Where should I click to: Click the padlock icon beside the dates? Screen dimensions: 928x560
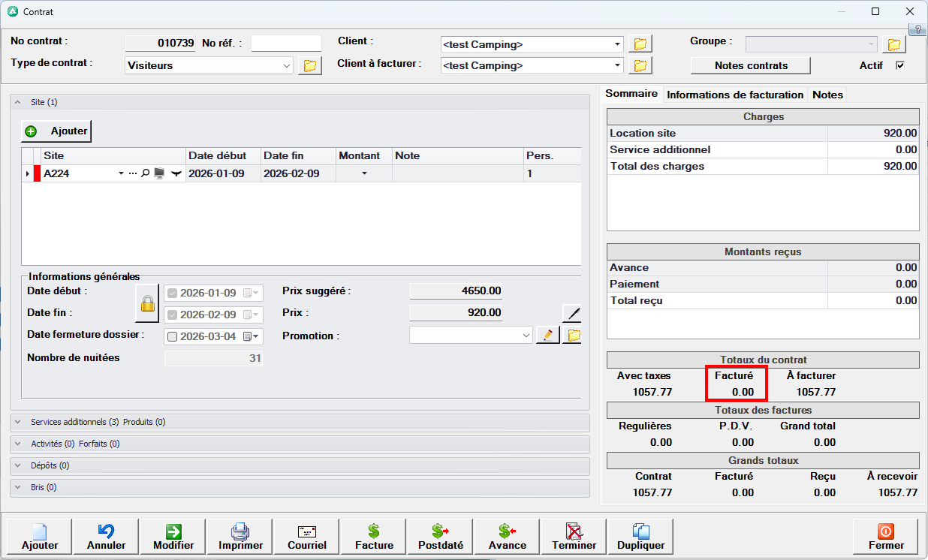(148, 303)
